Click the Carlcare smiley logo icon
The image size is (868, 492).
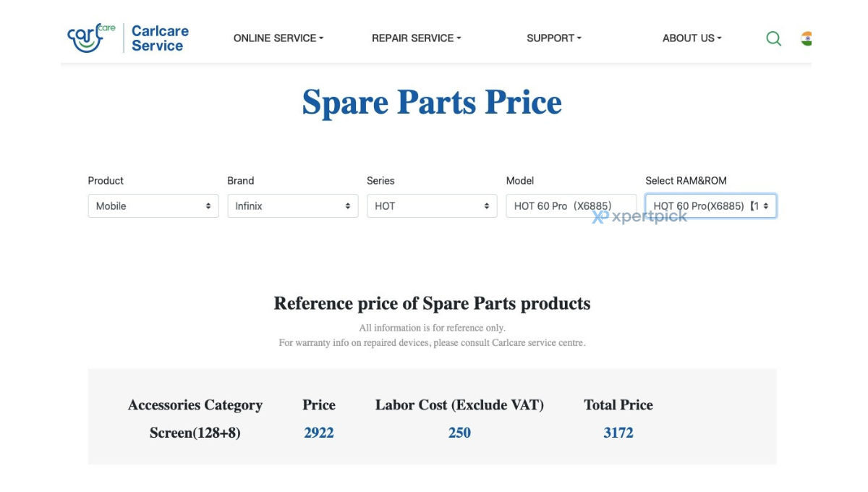(91, 38)
